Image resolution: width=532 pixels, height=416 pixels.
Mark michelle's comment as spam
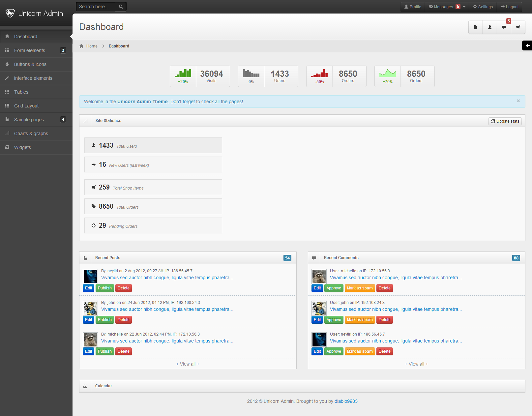[360, 288]
